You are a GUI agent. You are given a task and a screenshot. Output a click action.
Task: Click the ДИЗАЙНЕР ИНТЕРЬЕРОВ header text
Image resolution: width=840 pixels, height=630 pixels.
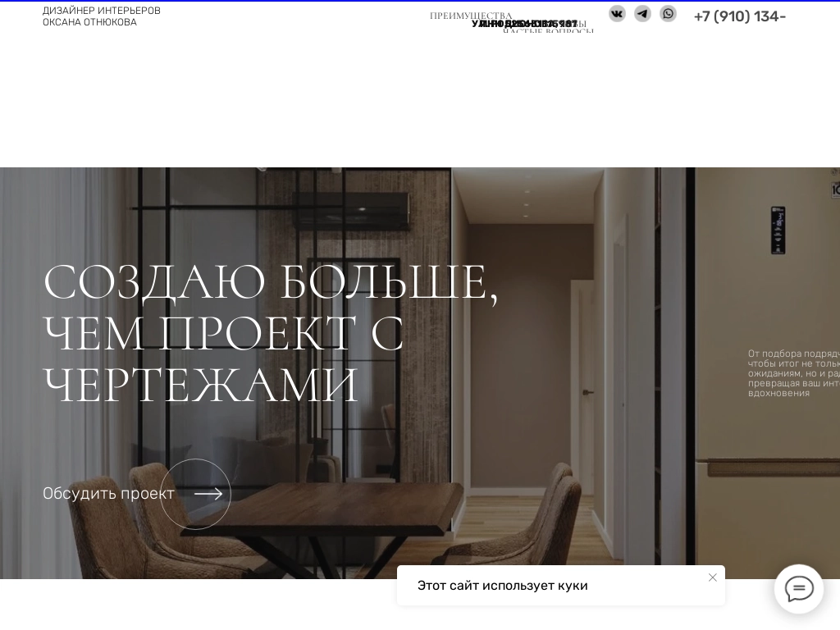pos(102,11)
